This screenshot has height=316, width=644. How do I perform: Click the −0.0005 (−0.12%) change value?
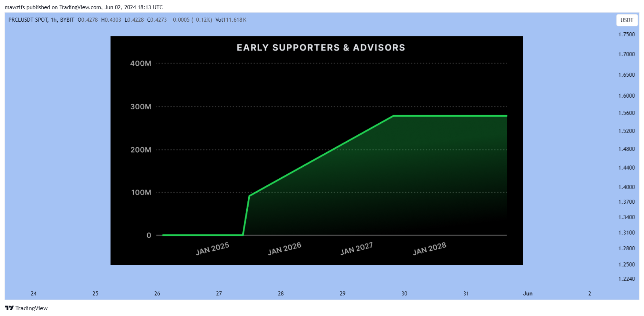point(191,20)
